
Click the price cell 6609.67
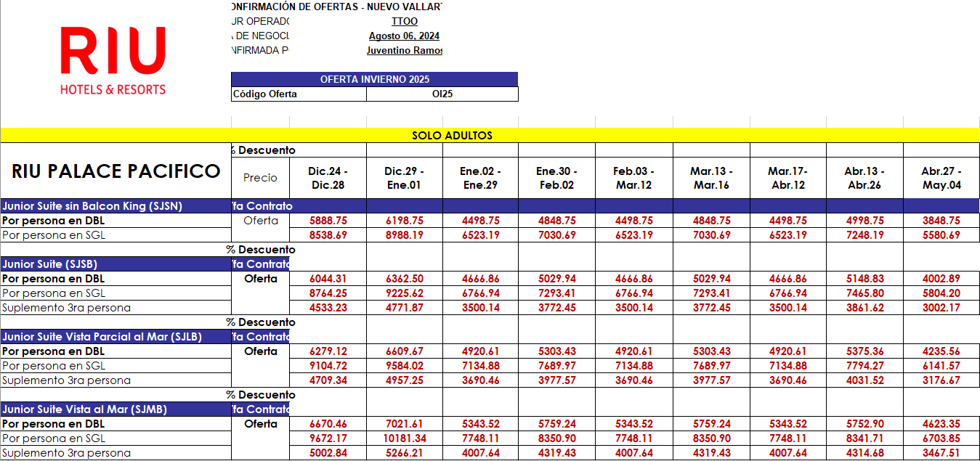[405, 351]
